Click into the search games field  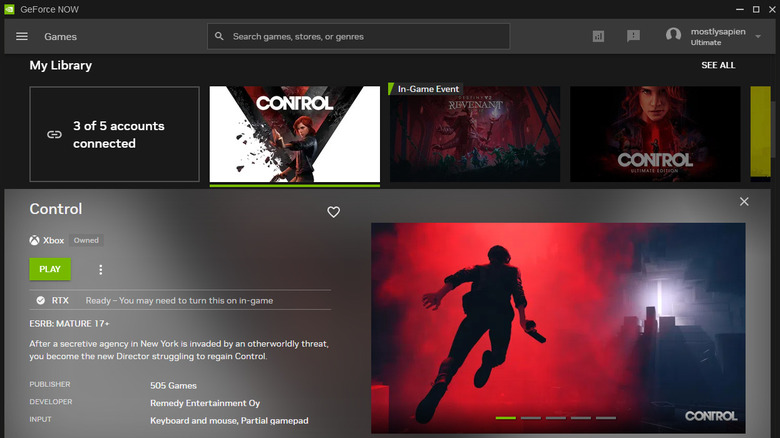click(365, 36)
